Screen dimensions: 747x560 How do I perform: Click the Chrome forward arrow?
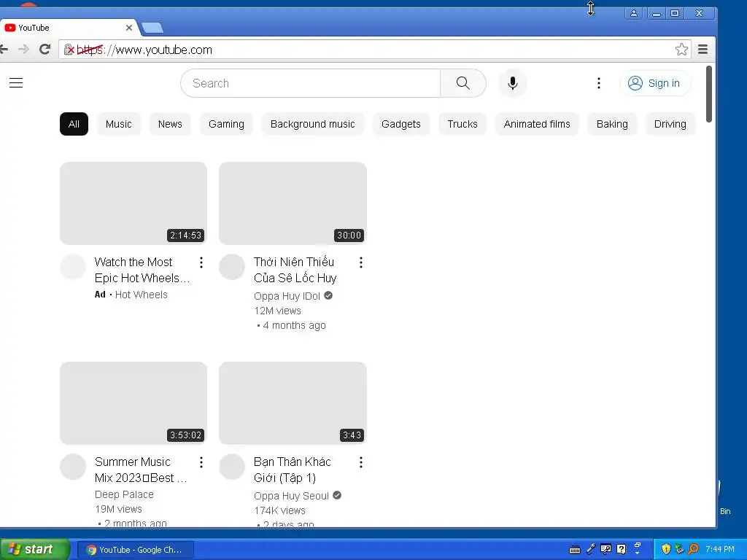click(24, 49)
